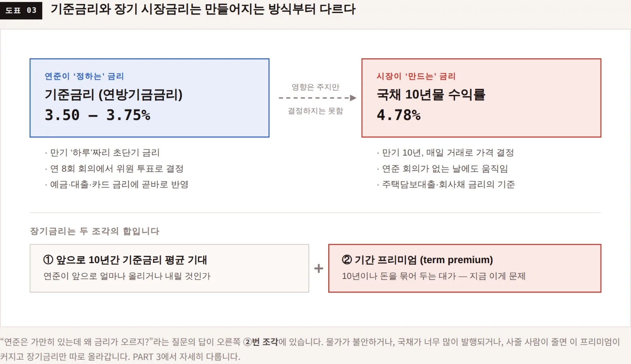This screenshot has height=364, width=631.
Task: Click bullet 연준 회의가 없는 날에도 움직임
Action: point(442,169)
